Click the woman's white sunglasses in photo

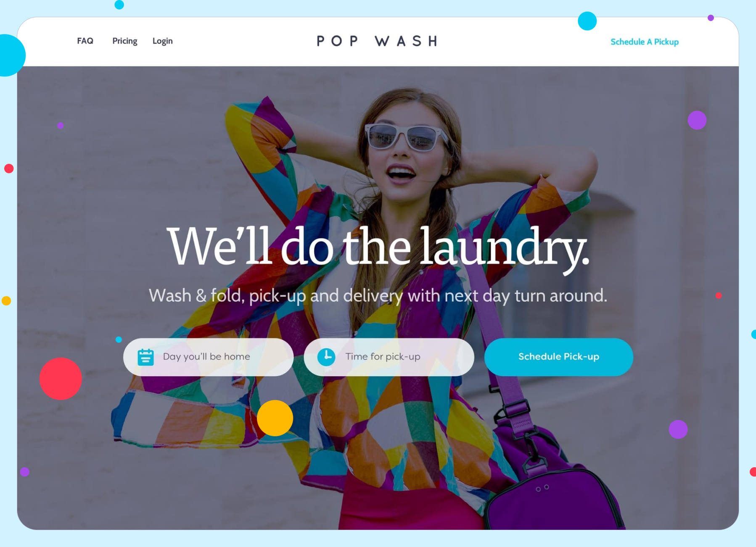pyautogui.click(x=407, y=137)
